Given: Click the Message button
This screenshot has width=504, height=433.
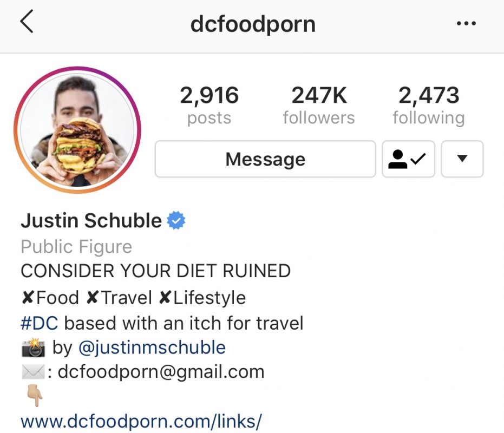Looking at the screenshot, I should tap(265, 159).
